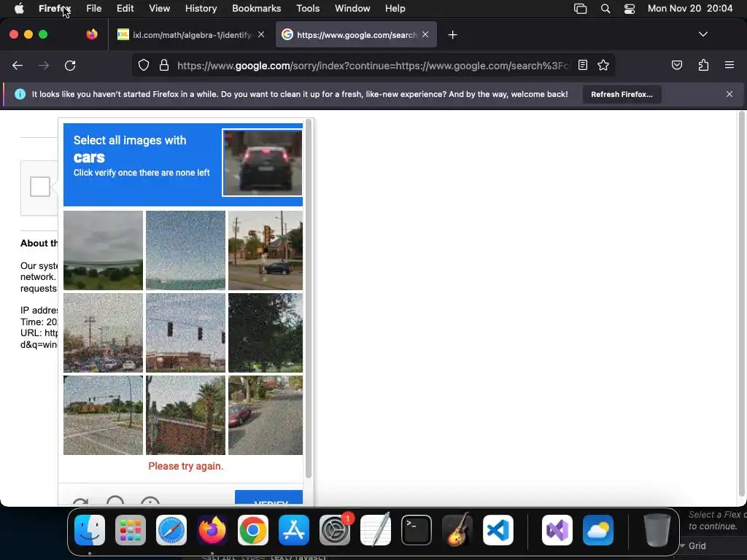Switch to the ixl.com algebra tab
This screenshot has height=560, width=747.
pos(192,35)
